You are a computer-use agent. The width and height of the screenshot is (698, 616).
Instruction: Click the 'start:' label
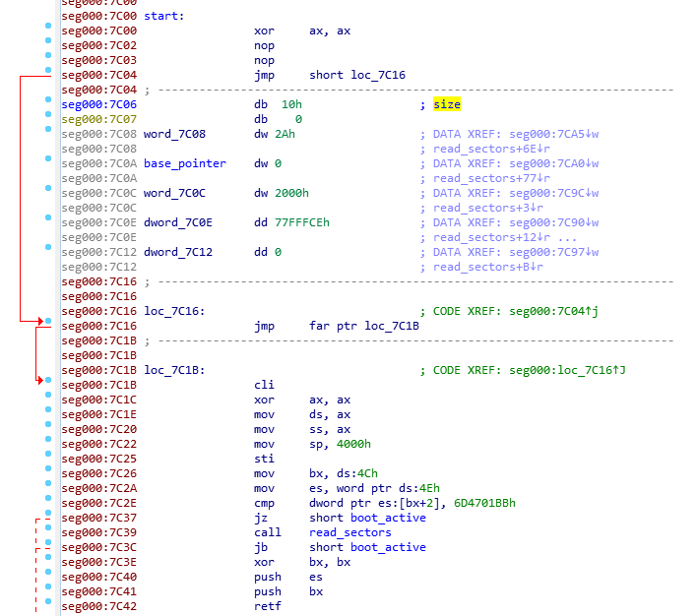point(163,16)
